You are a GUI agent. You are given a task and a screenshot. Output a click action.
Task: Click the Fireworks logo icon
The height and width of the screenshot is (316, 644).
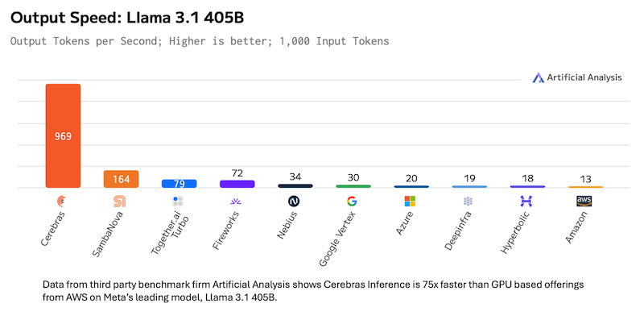(x=236, y=202)
